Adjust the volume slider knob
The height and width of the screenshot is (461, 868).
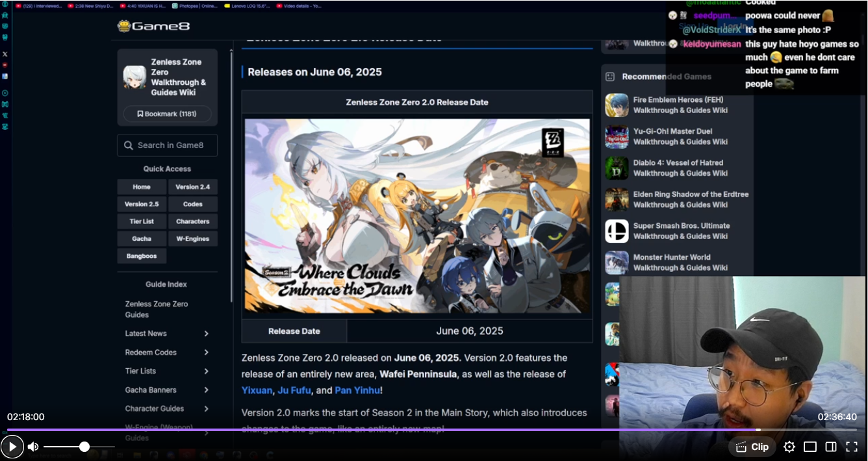[x=84, y=447]
